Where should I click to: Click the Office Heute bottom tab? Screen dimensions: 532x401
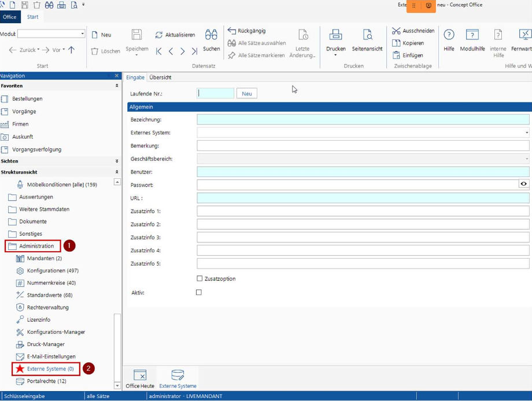(x=140, y=379)
